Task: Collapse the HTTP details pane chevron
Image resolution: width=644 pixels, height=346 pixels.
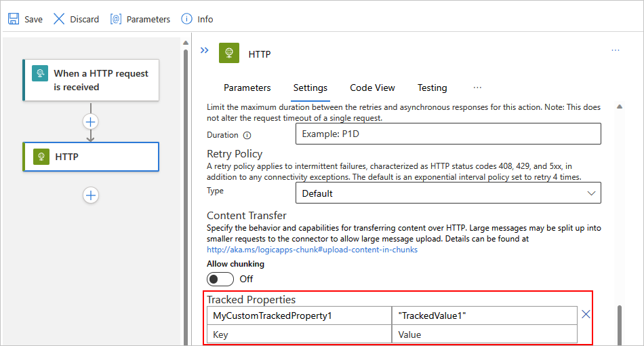Action: coord(204,51)
